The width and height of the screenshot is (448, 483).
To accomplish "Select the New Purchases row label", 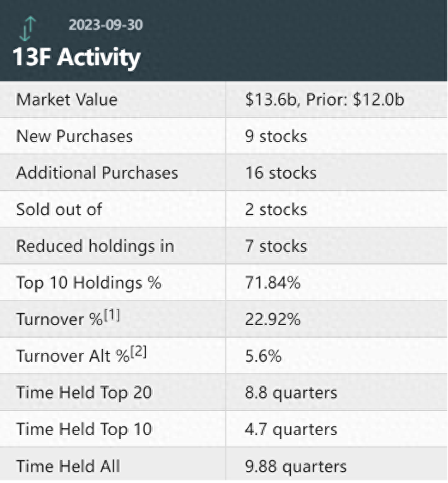I will coord(74,136).
